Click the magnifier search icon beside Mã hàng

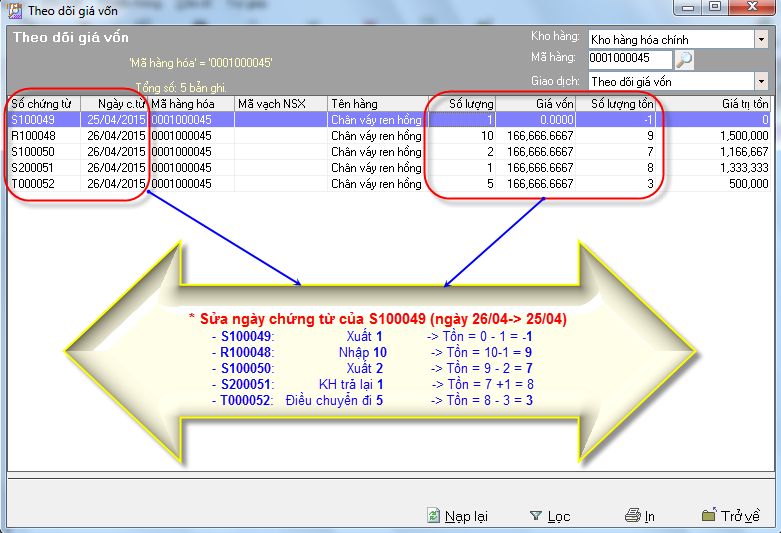[684, 60]
